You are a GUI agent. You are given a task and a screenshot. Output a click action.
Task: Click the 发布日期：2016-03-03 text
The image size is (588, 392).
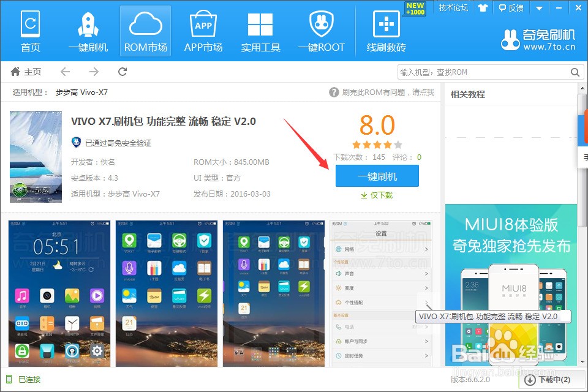click(232, 194)
